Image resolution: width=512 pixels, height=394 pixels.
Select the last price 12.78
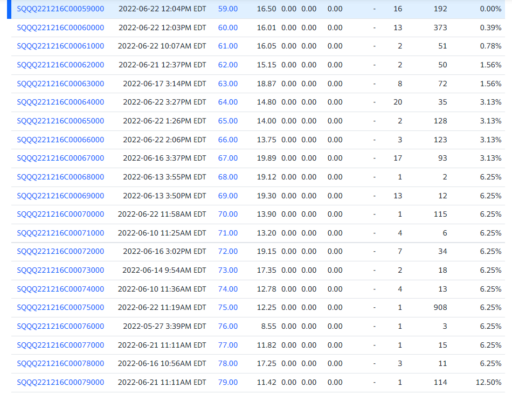(266, 289)
